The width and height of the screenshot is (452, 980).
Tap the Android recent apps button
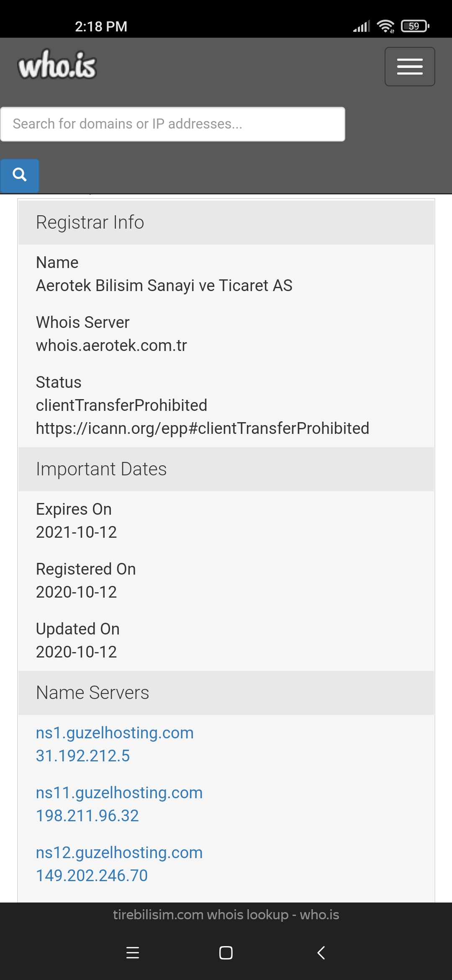[133, 953]
